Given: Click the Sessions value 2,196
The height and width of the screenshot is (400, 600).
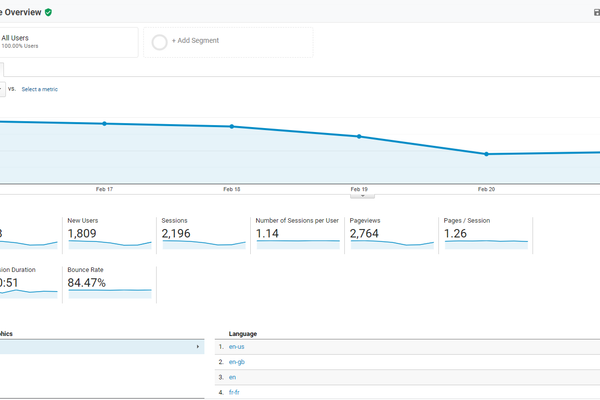Looking at the screenshot, I should pos(176,233).
